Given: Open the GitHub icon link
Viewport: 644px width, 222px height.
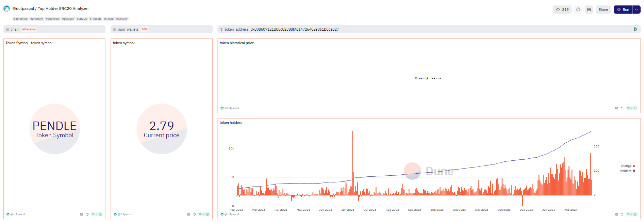Looking at the screenshot, I should (x=578, y=10).
